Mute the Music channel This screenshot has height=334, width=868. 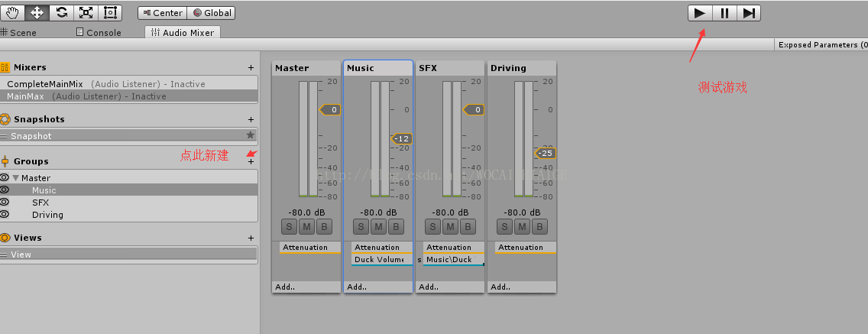[x=378, y=226]
